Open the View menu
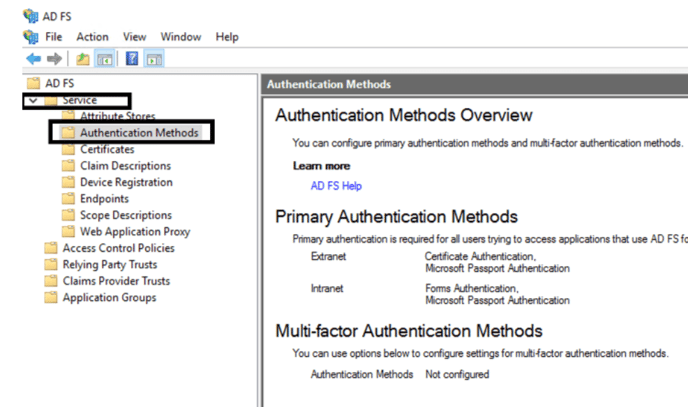688x407 pixels. click(136, 37)
